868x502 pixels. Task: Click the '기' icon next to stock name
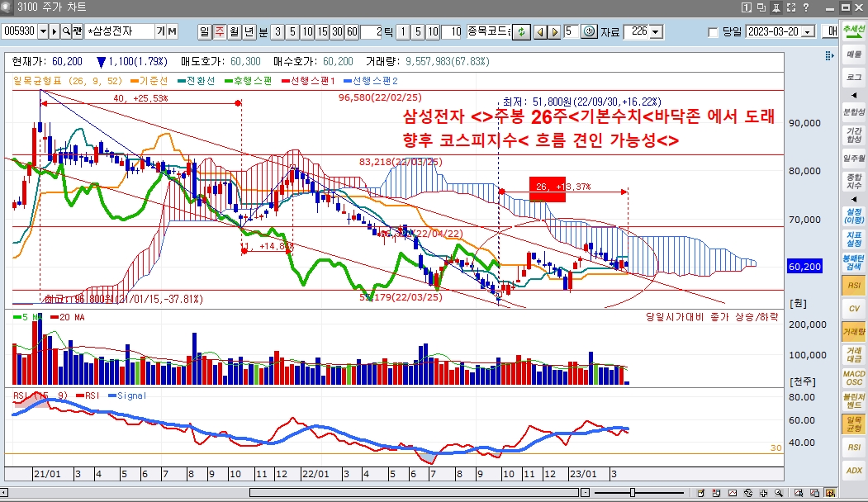(160, 31)
